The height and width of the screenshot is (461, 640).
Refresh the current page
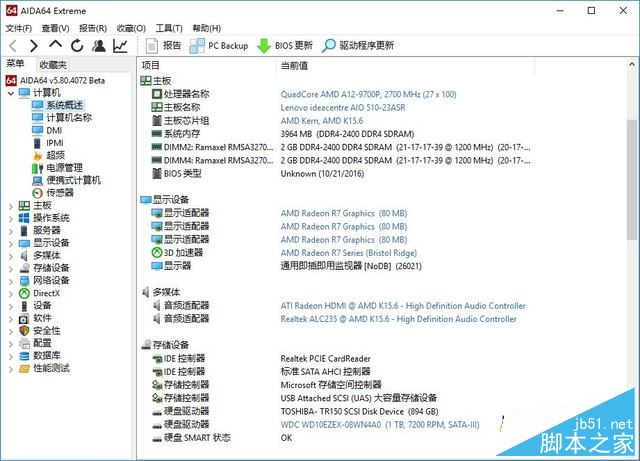[77, 46]
